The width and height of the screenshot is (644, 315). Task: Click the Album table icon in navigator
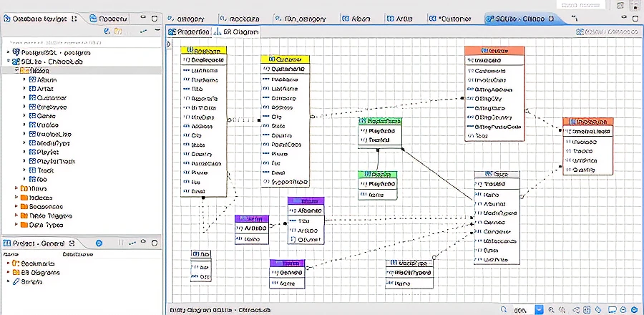click(x=33, y=79)
